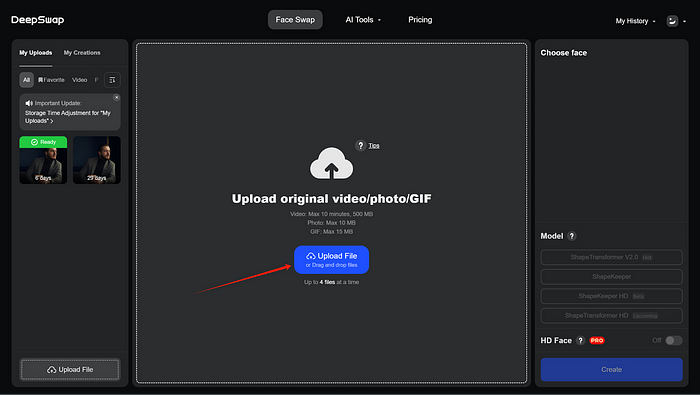Open the Model help question mark
Image resolution: width=700 pixels, height=395 pixels.
(572, 236)
